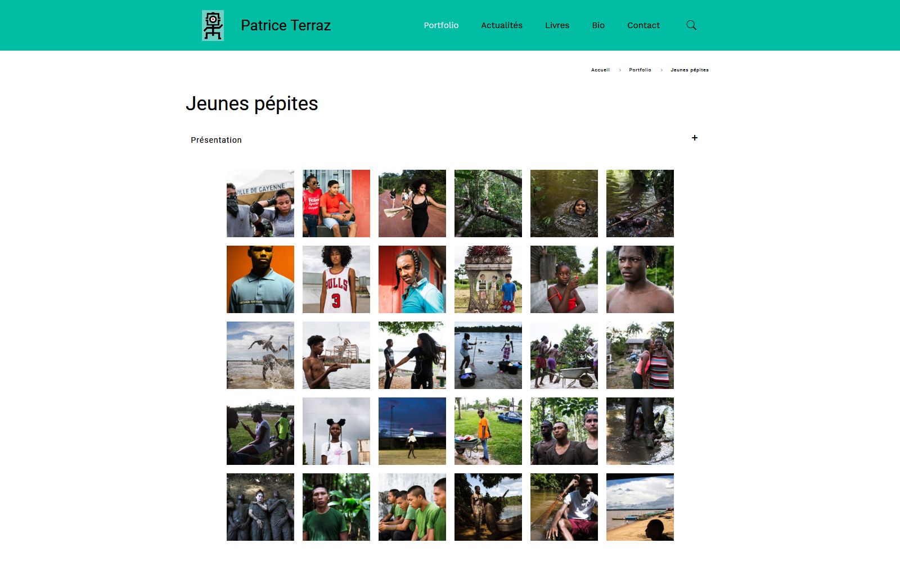Expand Présentation with the plus icon
The width and height of the screenshot is (900, 588).
point(695,138)
